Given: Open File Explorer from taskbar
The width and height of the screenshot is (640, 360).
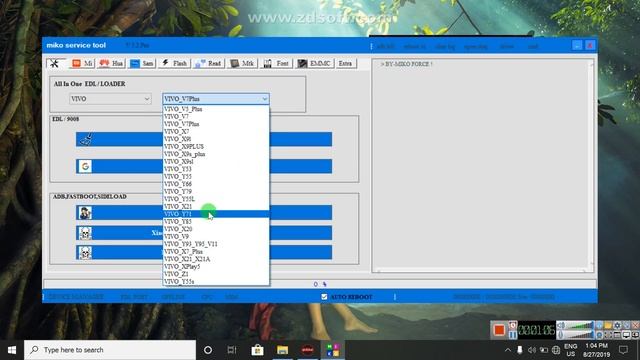Looking at the screenshot, I should 282,350.
